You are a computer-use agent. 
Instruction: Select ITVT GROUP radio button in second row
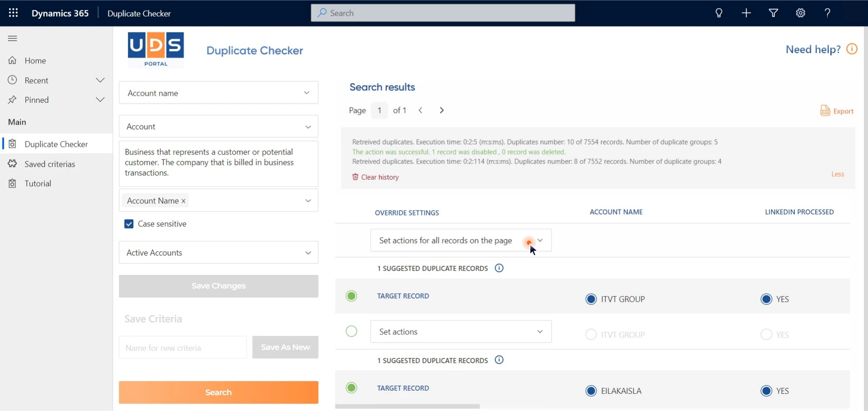pyautogui.click(x=591, y=335)
